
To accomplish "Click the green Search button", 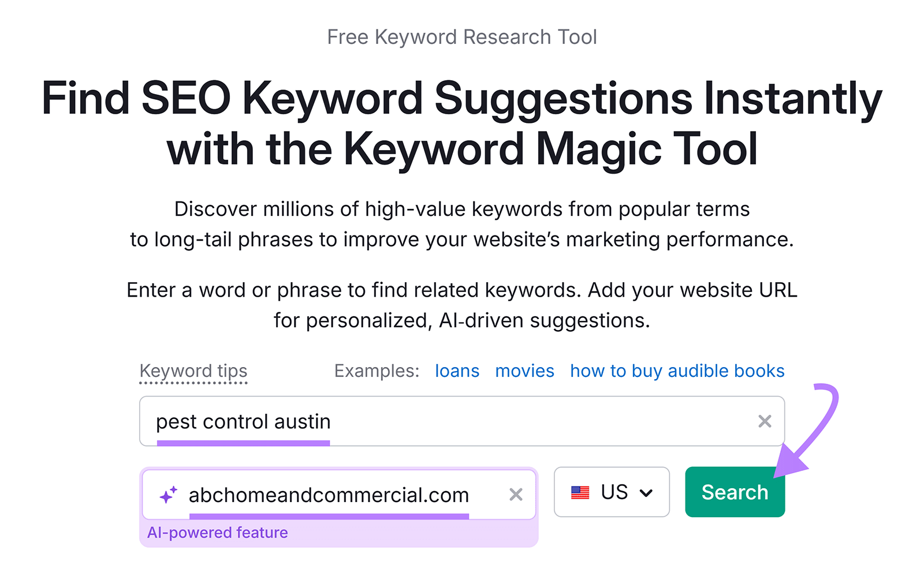I will [734, 492].
